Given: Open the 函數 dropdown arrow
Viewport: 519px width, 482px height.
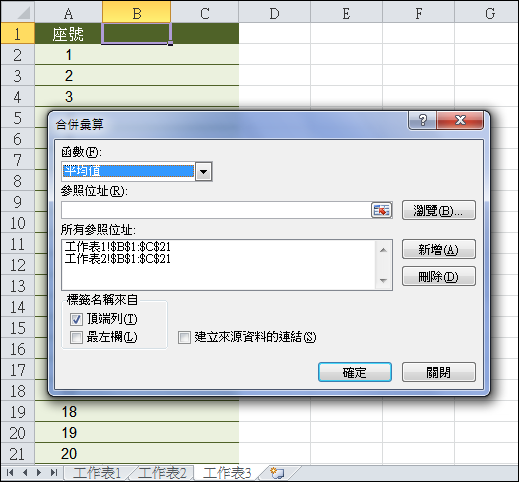Looking at the screenshot, I should coord(203,172).
